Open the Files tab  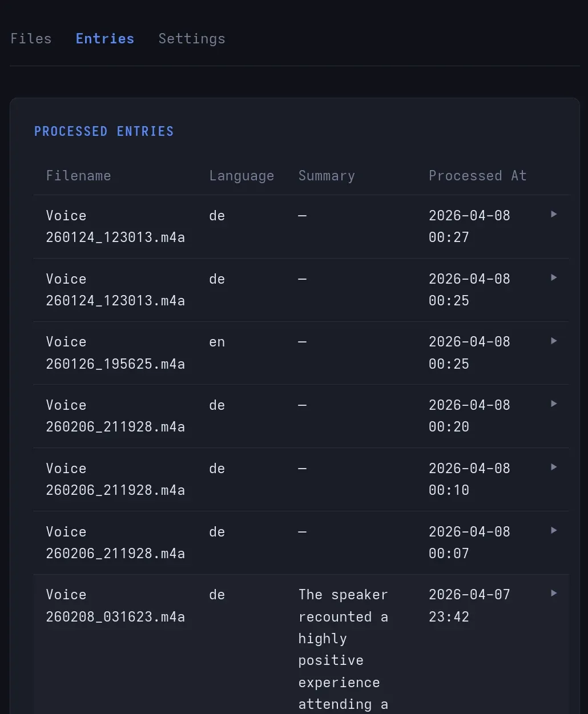[x=31, y=39]
